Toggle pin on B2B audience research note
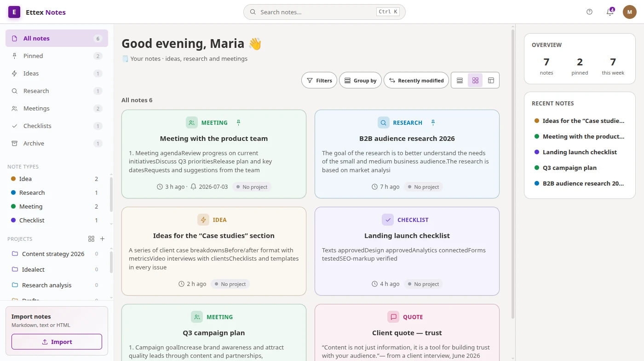The height and width of the screenshot is (361, 644). click(x=433, y=122)
